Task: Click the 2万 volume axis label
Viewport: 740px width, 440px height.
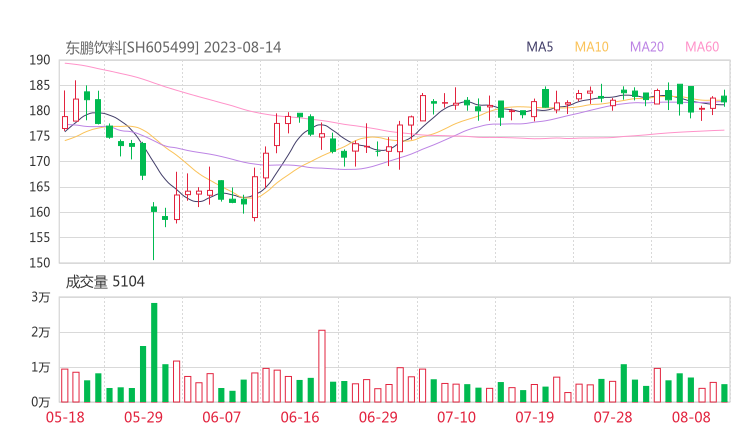Action: click(41, 332)
